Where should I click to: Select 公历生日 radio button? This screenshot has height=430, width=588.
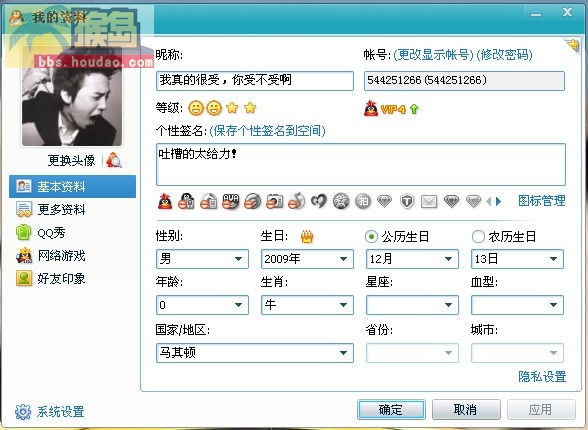click(371, 237)
